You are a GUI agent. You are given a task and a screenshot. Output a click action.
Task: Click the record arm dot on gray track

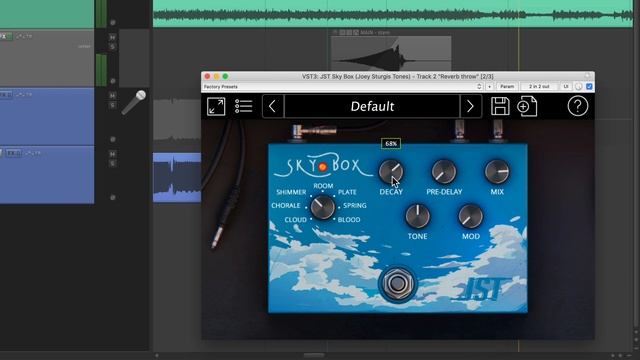point(113,81)
